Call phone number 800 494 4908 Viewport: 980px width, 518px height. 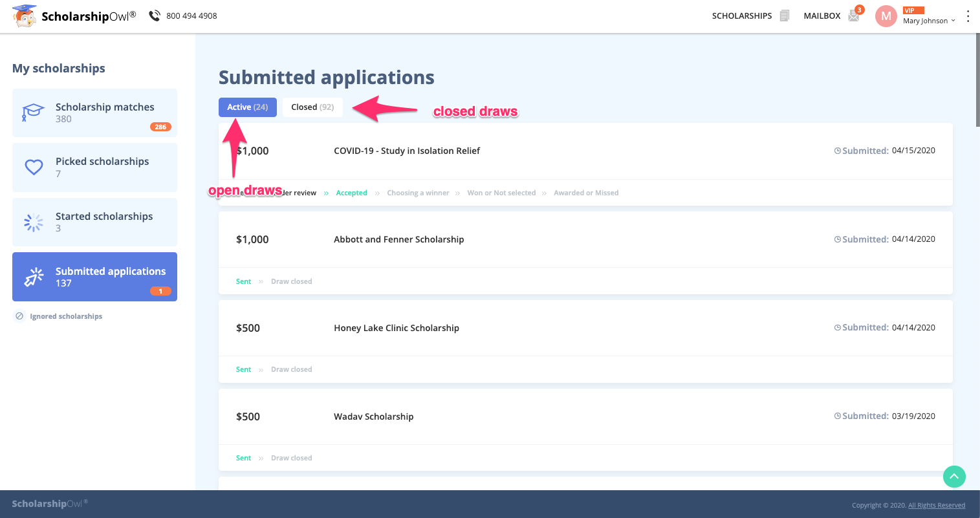pyautogui.click(x=191, y=16)
